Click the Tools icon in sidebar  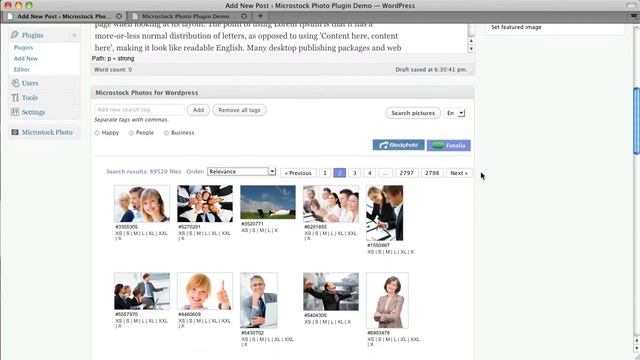tap(15, 98)
